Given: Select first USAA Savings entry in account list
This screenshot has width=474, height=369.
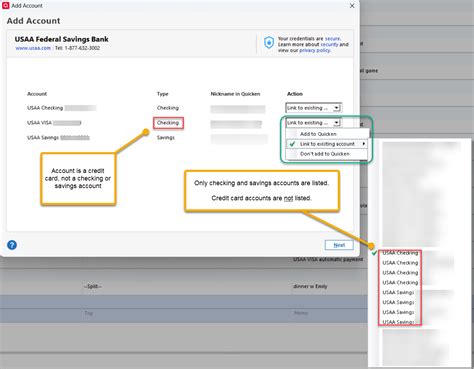Looking at the screenshot, I should click(398, 292).
